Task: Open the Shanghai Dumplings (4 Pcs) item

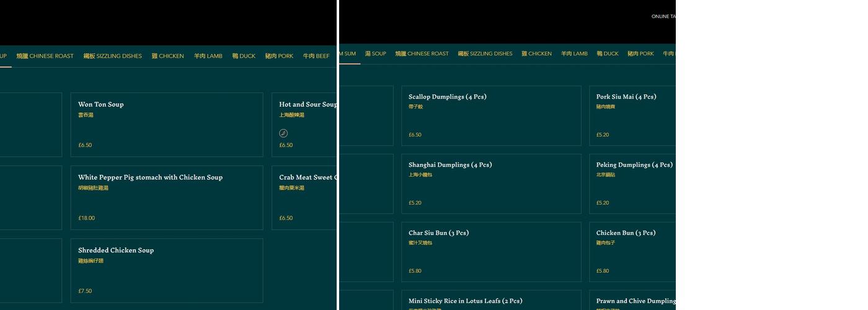Action: click(x=491, y=184)
